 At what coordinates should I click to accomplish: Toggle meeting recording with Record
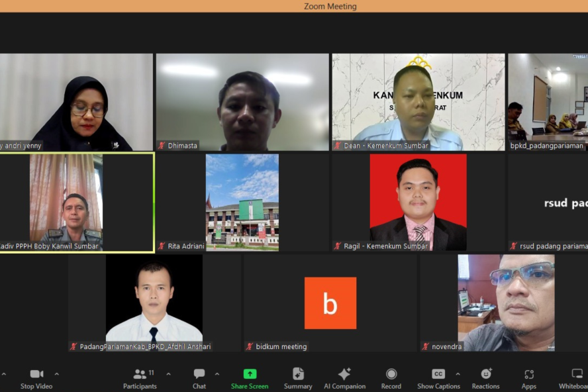point(391,374)
